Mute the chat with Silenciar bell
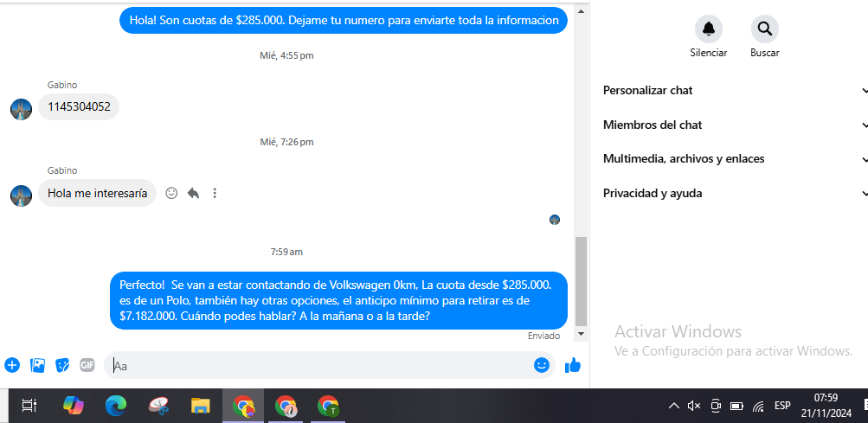This screenshot has height=423, width=868. coord(709,29)
